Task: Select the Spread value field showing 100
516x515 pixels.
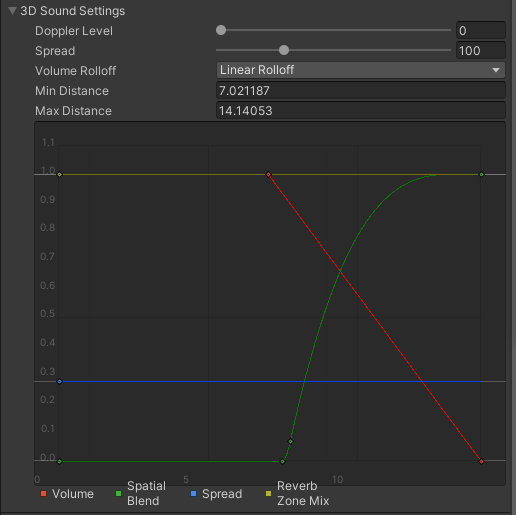Action: pos(480,51)
